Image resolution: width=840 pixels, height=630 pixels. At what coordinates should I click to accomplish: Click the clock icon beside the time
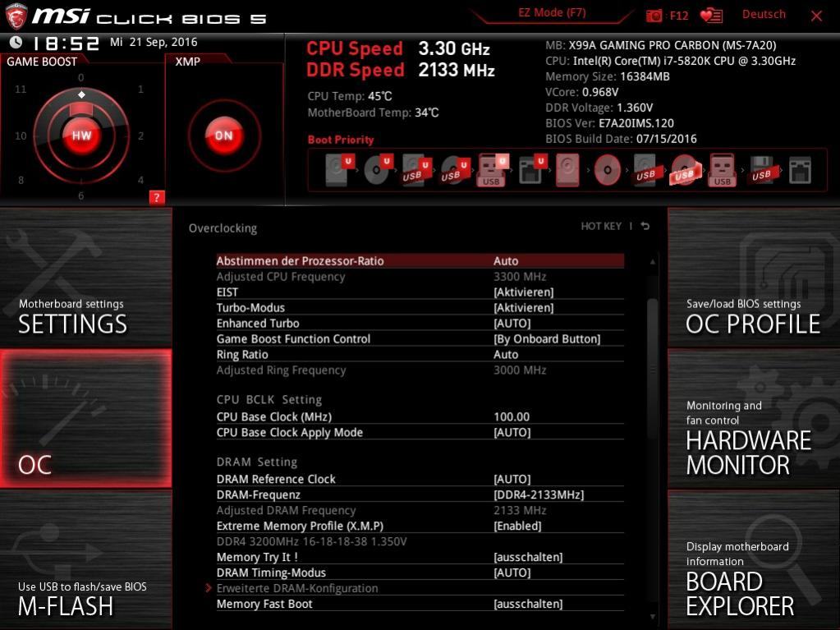pyautogui.click(x=16, y=42)
